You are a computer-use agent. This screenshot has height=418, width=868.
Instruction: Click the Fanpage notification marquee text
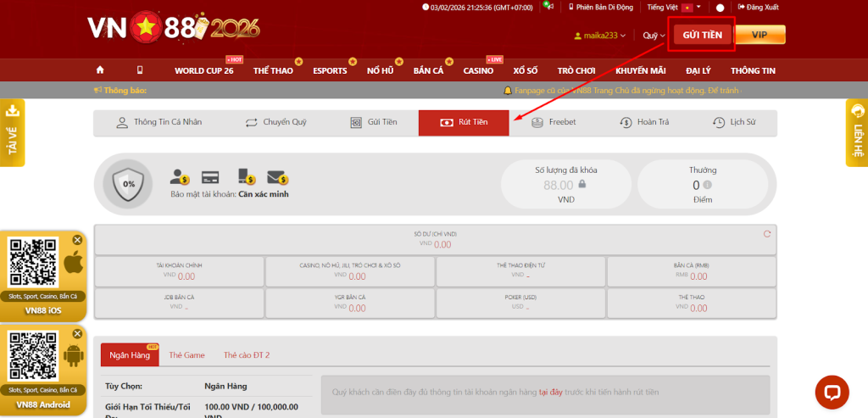coord(628,90)
